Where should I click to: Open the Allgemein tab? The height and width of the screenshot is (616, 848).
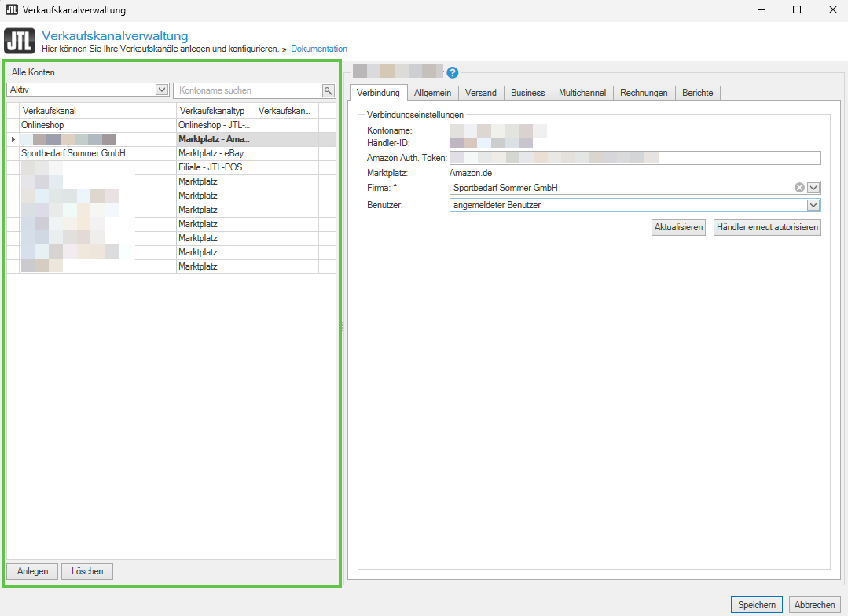(433, 93)
